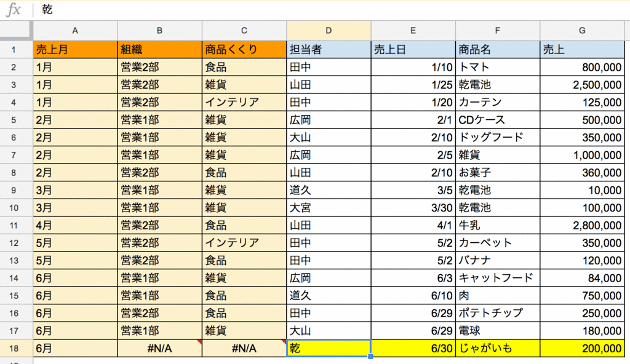Click the orange 売上月 header cell

pos(75,49)
